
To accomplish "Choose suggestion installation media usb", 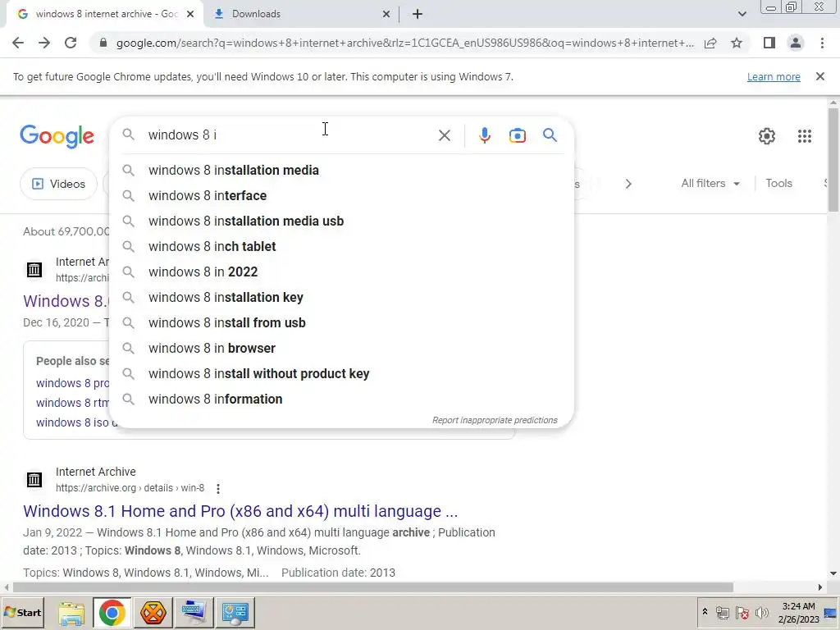I will point(341,221).
